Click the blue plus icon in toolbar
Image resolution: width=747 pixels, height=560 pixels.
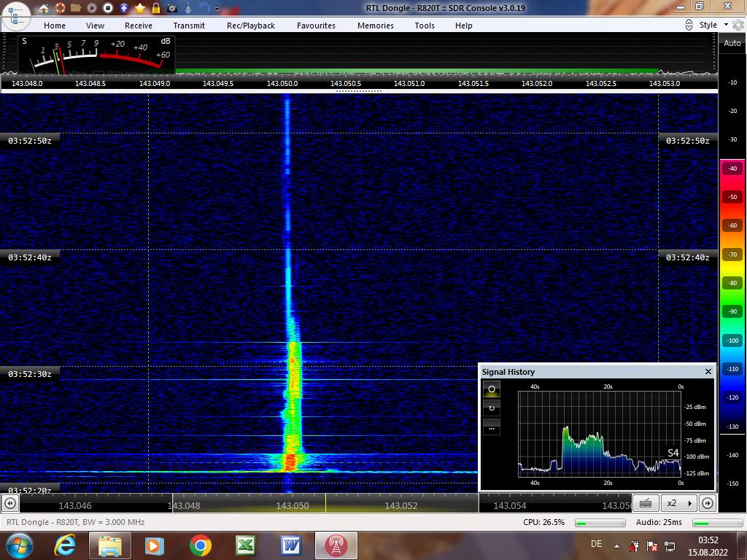[124, 8]
